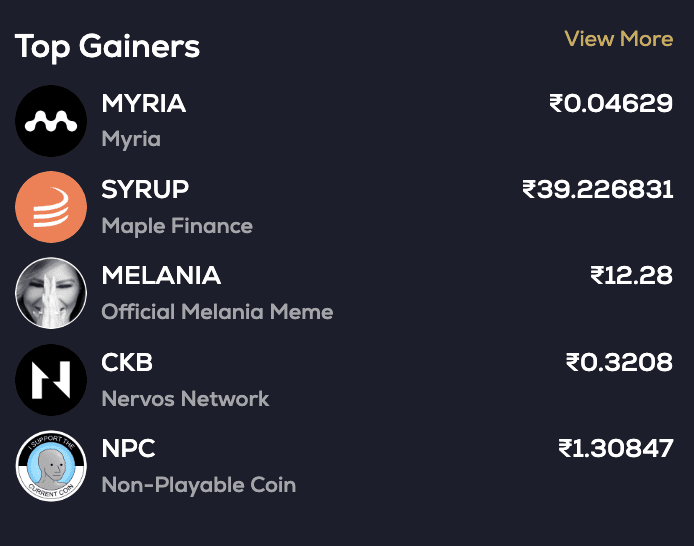The width and height of the screenshot is (694, 546).
Task: Click the SYRUP price ₹39.226831
Action: [x=597, y=190]
